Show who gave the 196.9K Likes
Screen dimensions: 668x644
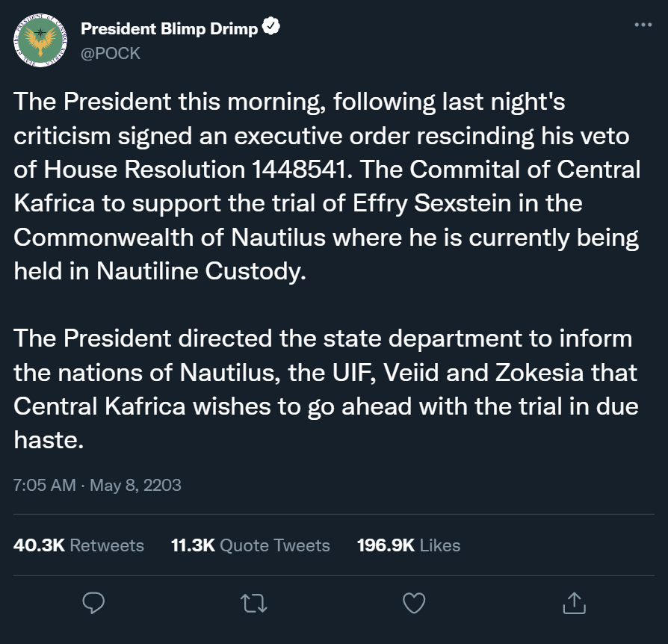point(408,545)
